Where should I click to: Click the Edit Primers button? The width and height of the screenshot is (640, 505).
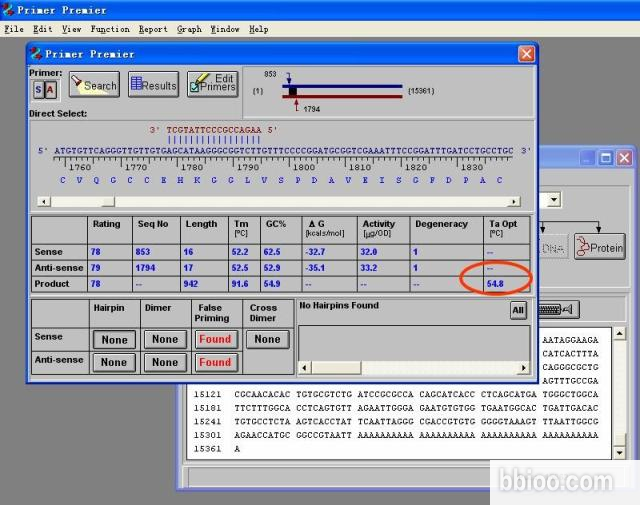pyautogui.click(x=213, y=85)
